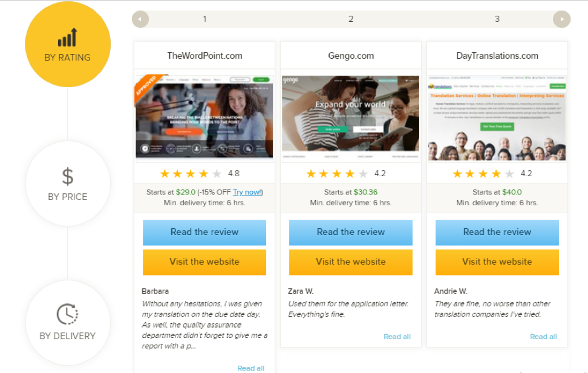588x373 pixels.
Task: Click Gengo 4.2 star rating
Action: [346, 173]
